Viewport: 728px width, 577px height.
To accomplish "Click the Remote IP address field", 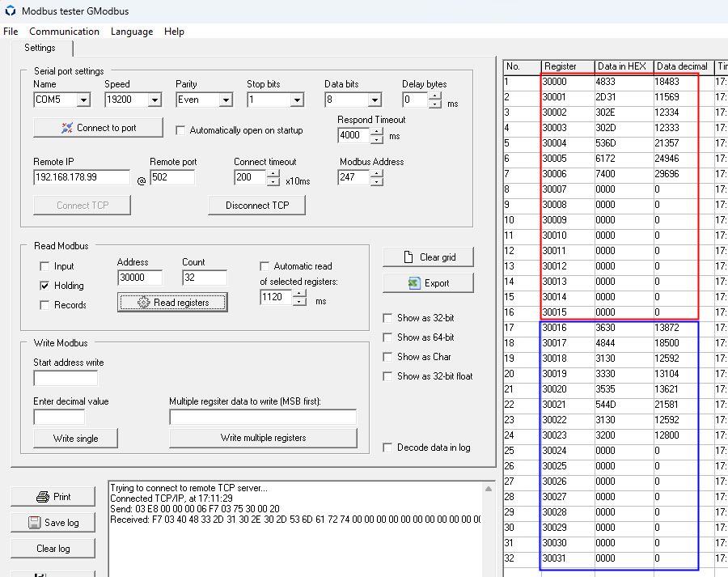I will click(x=81, y=177).
